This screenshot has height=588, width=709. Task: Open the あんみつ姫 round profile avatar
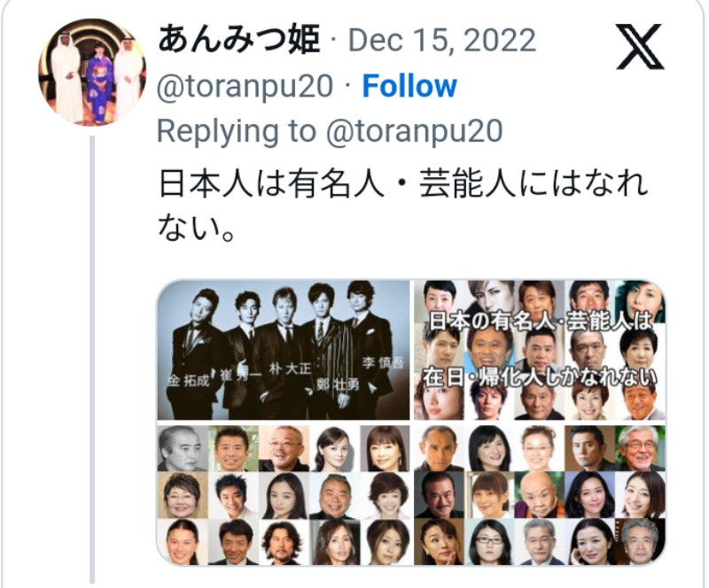click(92, 72)
